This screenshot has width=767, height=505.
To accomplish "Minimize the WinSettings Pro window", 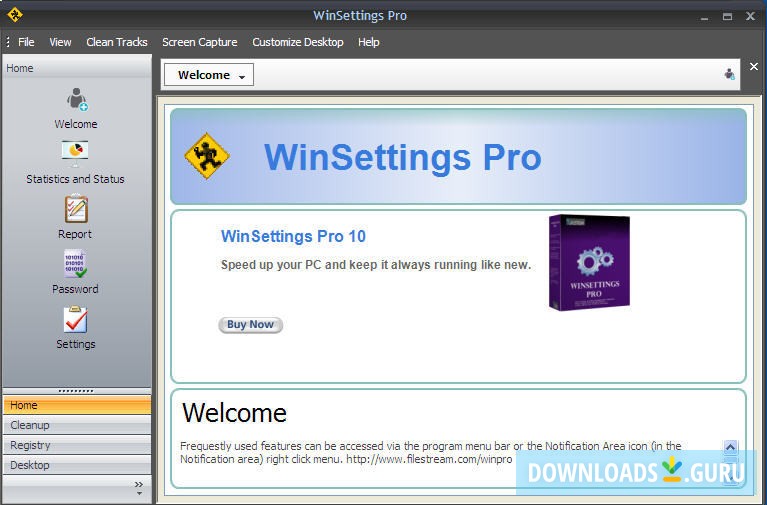I will point(704,17).
